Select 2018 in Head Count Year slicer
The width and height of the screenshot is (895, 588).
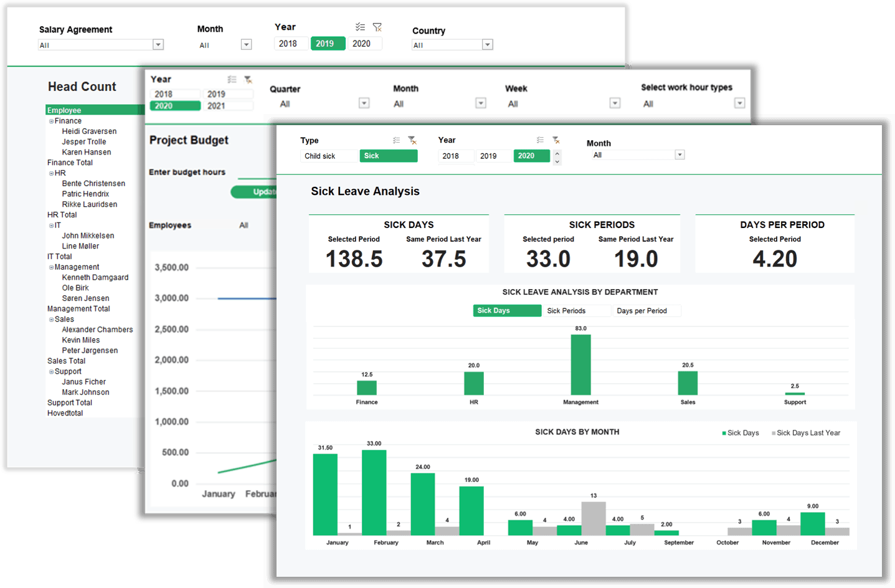click(x=291, y=44)
